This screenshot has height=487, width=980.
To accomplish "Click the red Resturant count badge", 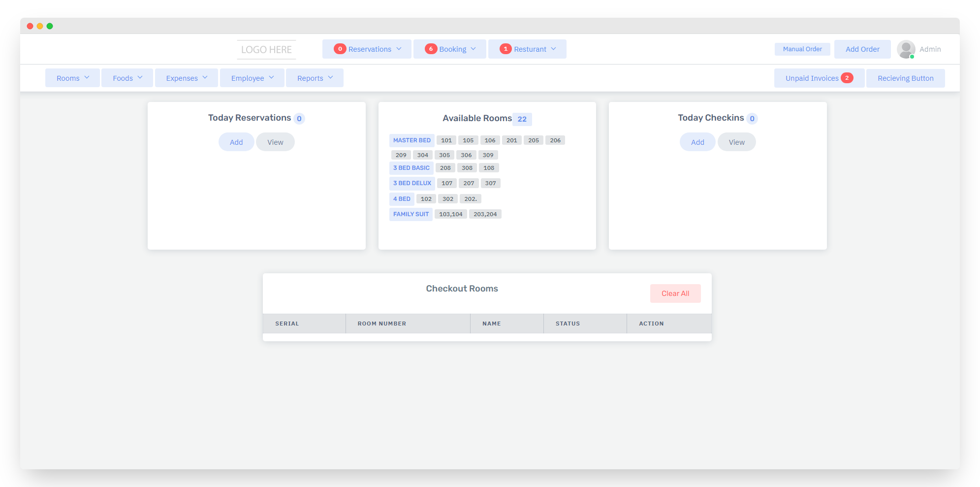I will click(x=506, y=49).
